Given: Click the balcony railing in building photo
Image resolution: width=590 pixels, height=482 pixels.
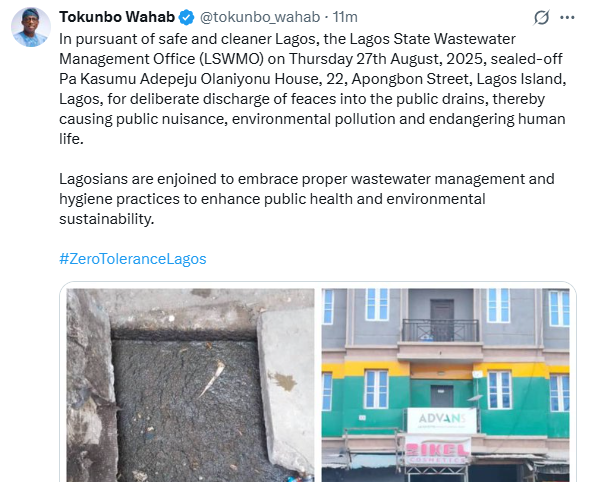Looking at the screenshot, I should pyautogui.click(x=441, y=330).
